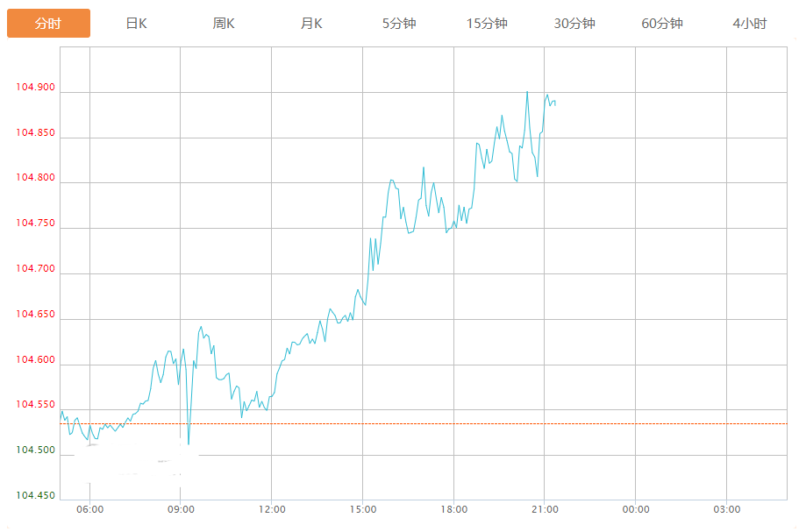799x532 pixels.
Task: Click the 104.900 price axis label
Action: pyautogui.click(x=35, y=88)
